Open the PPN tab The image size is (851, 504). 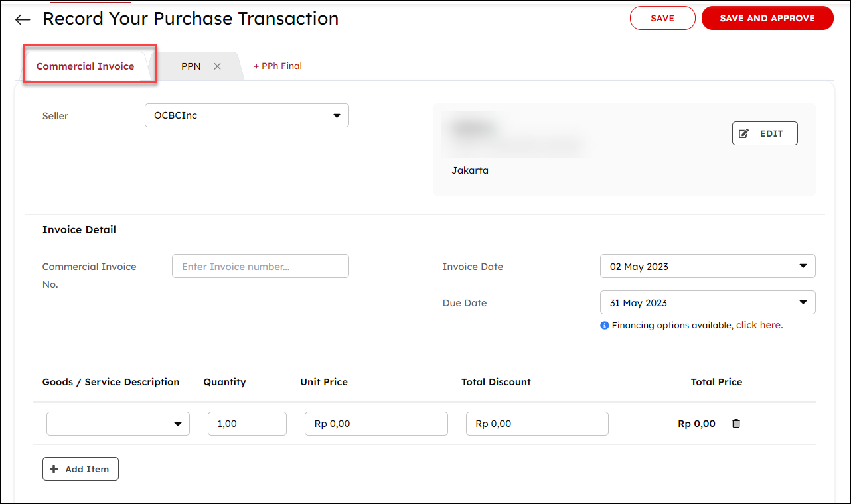pyautogui.click(x=191, y=66)
